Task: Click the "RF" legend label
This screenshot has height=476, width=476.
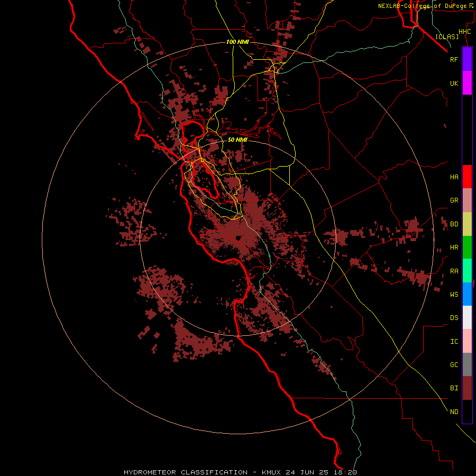Action: (454, 59)
